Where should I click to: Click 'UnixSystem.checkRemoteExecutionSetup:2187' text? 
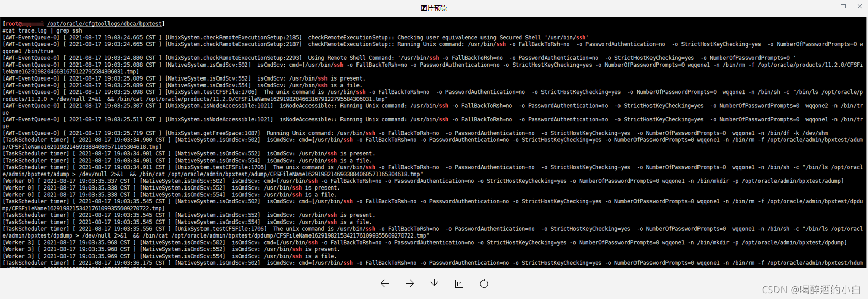coord(234,44)
